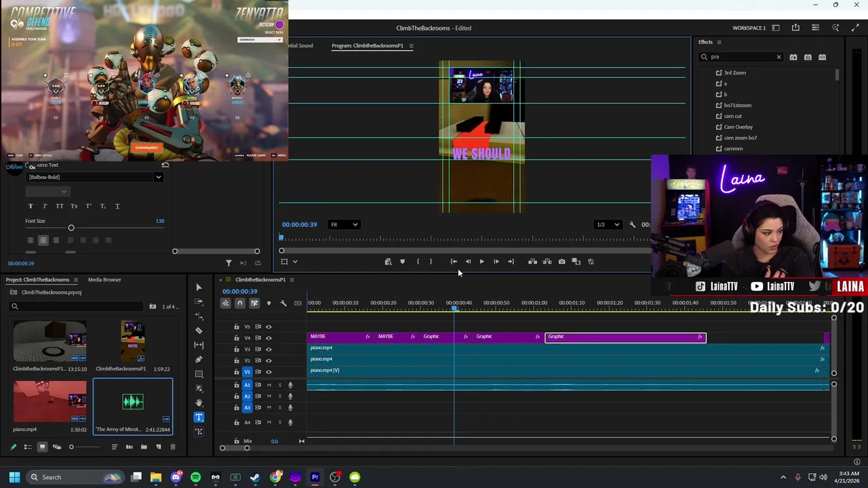Toggle Linked Selection in the timeline
The width and height of the screenshot is (868, 488).
pos(254,303)
